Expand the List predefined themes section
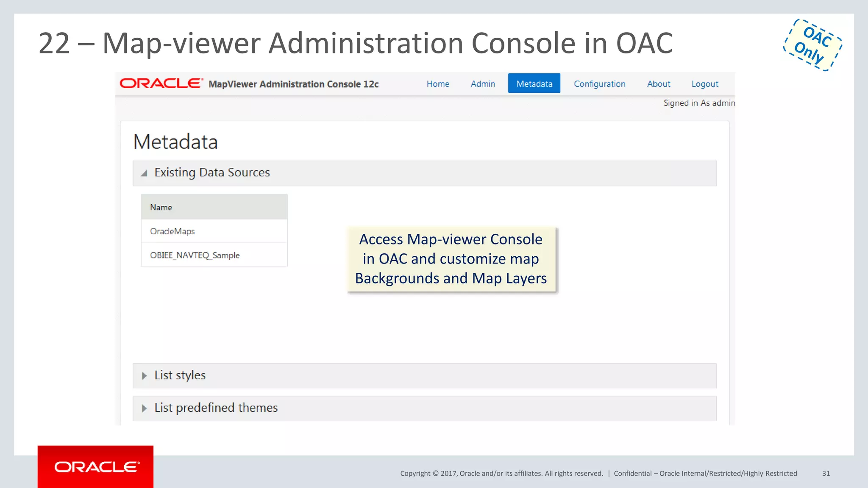Image resolution: width=868 pixels, height=488 pixels. tap(424, 408)
